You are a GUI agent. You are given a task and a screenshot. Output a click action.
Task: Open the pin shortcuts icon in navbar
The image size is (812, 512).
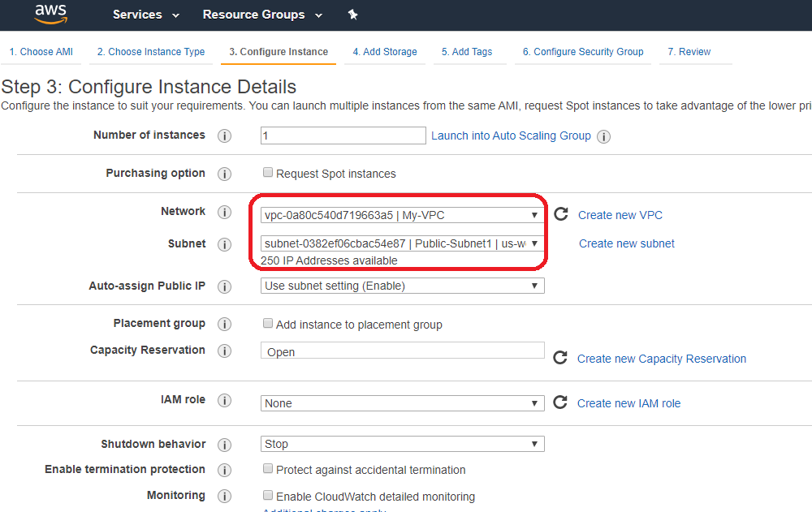coord(352,15)
